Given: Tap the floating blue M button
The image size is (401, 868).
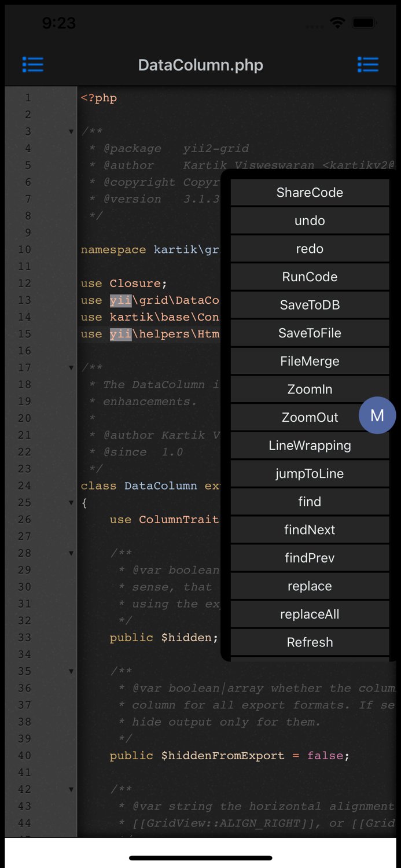Looking at the screenshot, I should pyautogui.click(x=377, y=415).
